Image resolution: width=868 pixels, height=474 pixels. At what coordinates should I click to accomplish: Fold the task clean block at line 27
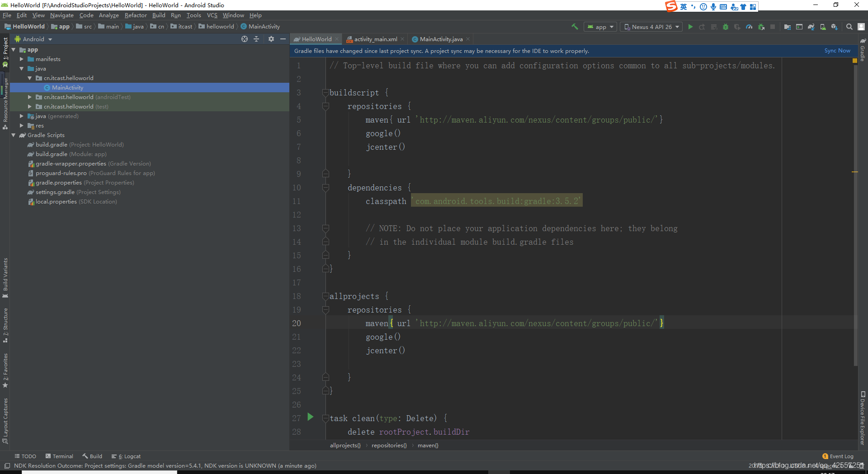(x=325, y=418)
